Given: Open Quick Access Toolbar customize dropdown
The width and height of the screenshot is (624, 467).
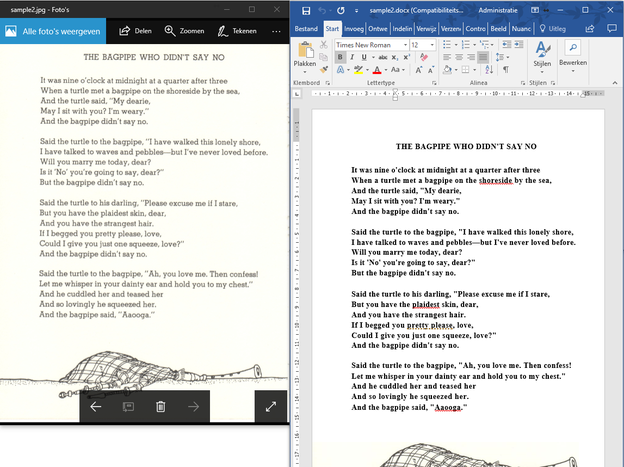Looking at the screenshot, I should click(x=356, y=11).
